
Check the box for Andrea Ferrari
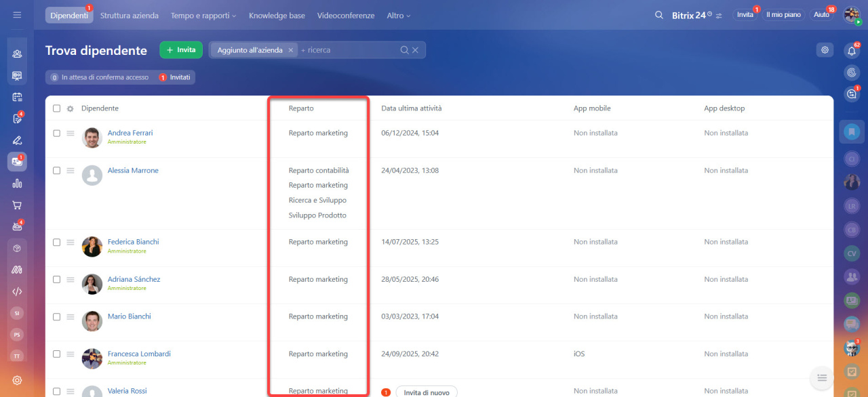coord(57,133)
